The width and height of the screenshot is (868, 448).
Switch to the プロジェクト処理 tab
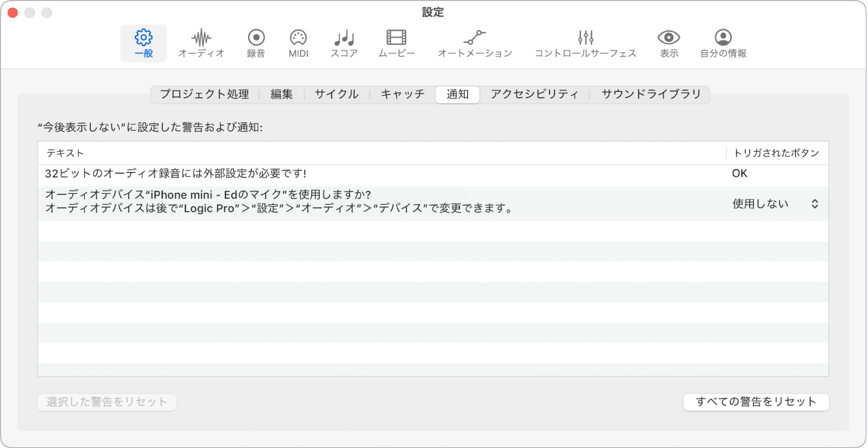204,94
